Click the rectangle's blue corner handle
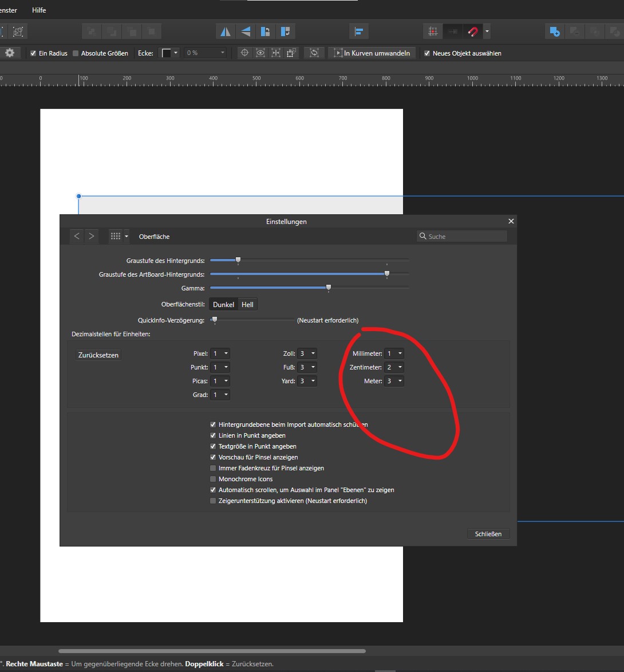The height and width of the screenshot is (672, 624). pos(79,197)
